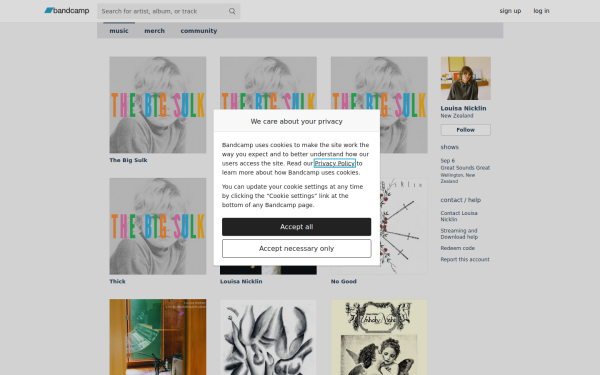Viewport: 600px width, 375px height.
Task: Open the album cover above The Big Sulk title
Action: coord(158,105)
